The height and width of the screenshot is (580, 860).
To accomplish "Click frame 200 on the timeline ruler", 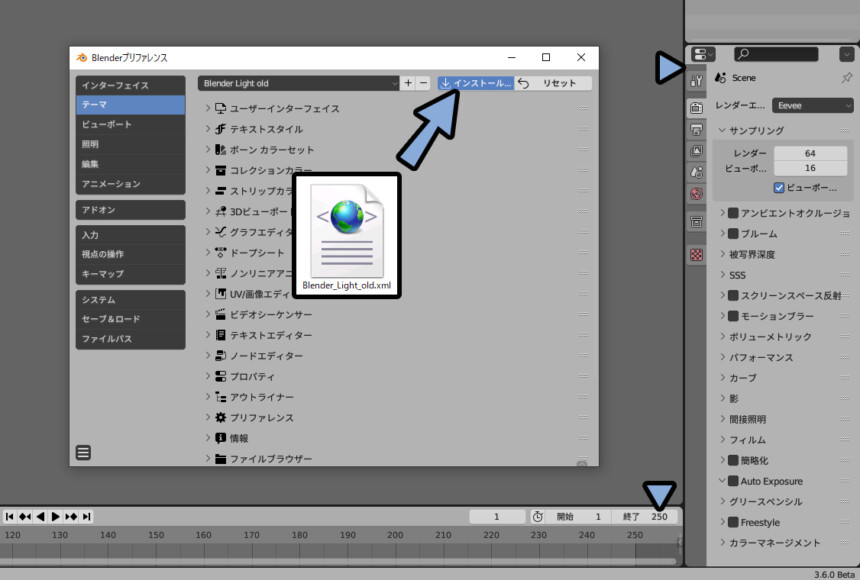I will pos(395,534).
